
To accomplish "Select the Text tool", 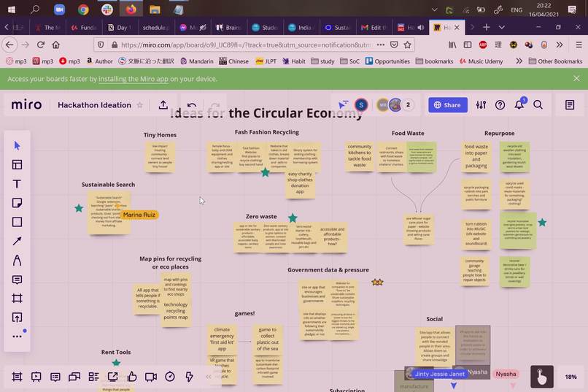I will [17, 184].
